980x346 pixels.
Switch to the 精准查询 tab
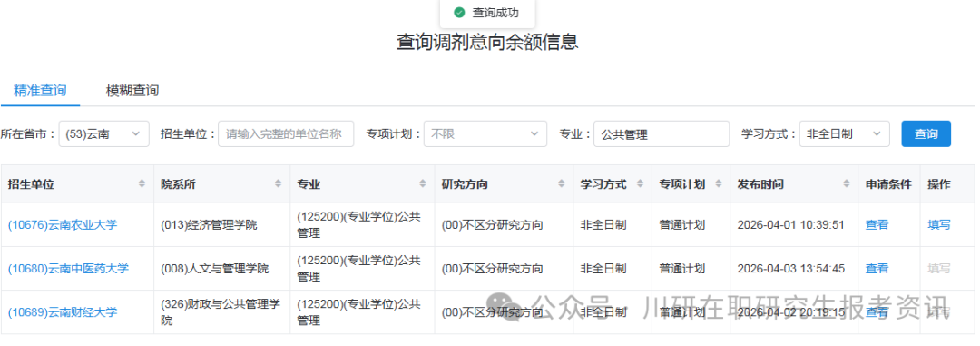click(40, 91)
